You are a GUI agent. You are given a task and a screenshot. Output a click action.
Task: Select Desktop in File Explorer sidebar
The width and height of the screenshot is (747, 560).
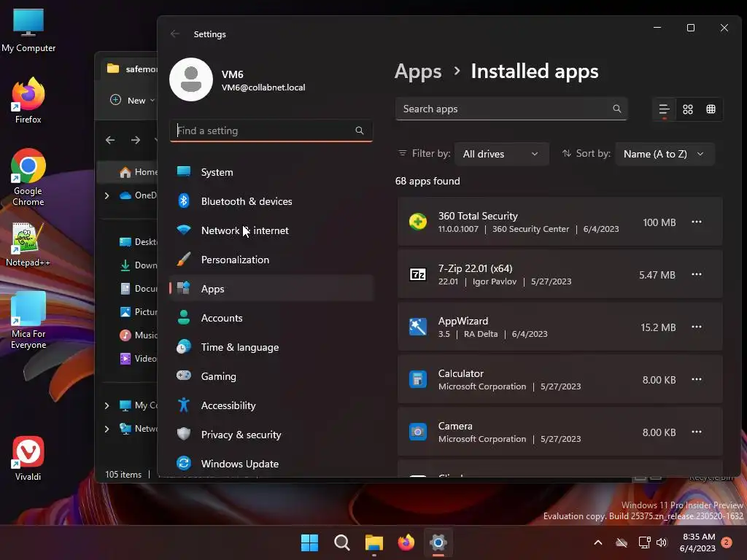pyautogui.click(x=138, y=242)
